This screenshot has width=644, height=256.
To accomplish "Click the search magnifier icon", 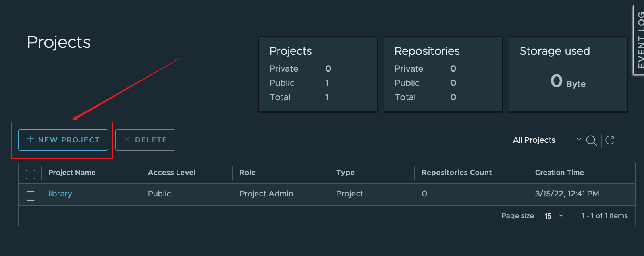I will coord(591,140).
